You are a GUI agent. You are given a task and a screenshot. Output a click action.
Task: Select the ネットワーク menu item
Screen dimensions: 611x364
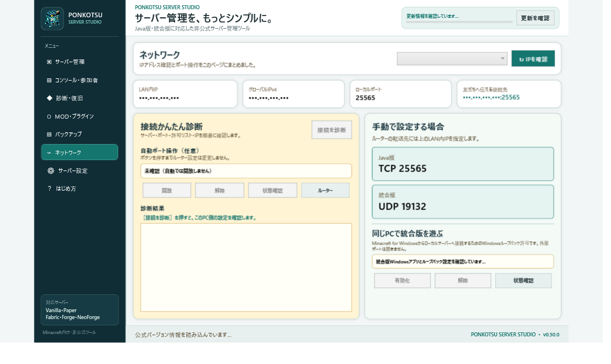pos(80,152)
